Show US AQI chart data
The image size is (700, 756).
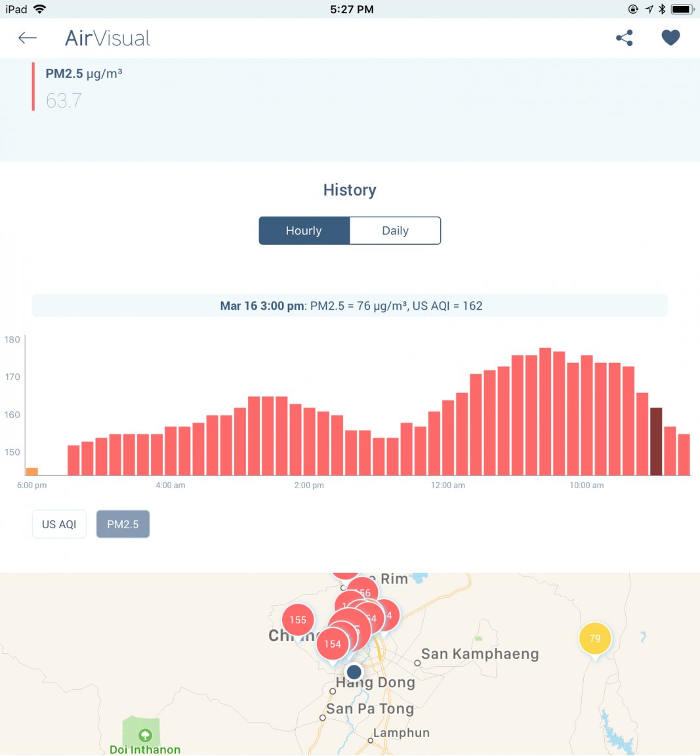[59, 524]
